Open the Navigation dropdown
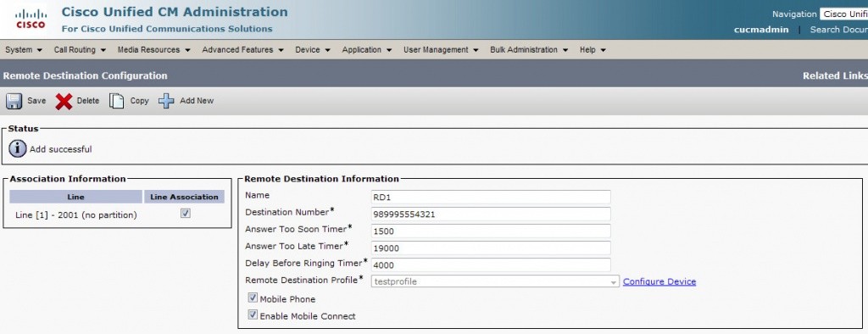This screenshot has height=334, width=868. tap(843, 14)
